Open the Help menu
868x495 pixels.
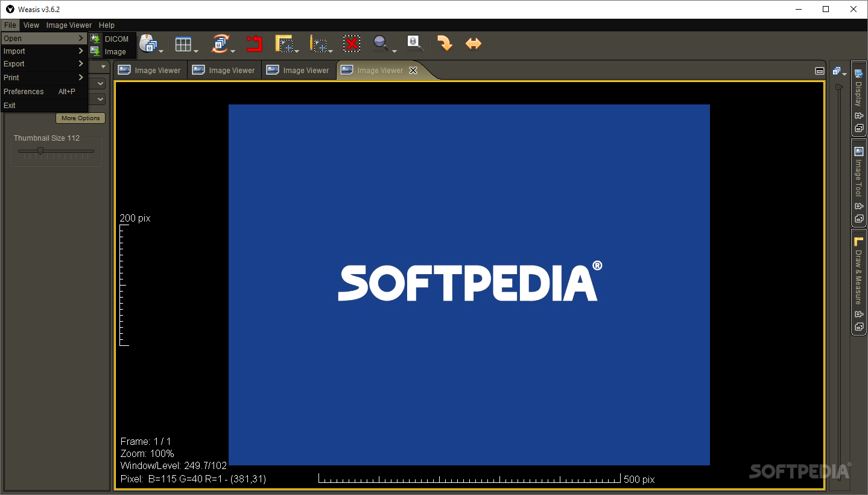tap(107, 25)
